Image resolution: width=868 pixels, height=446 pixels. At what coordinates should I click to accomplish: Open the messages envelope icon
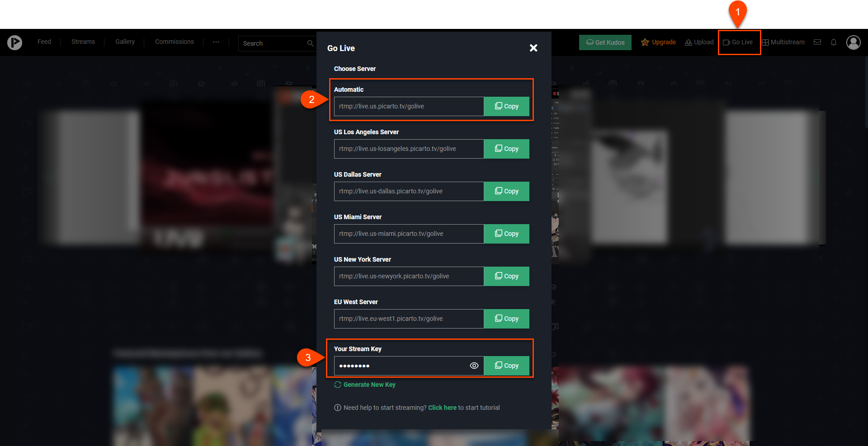tap(817, 42)
